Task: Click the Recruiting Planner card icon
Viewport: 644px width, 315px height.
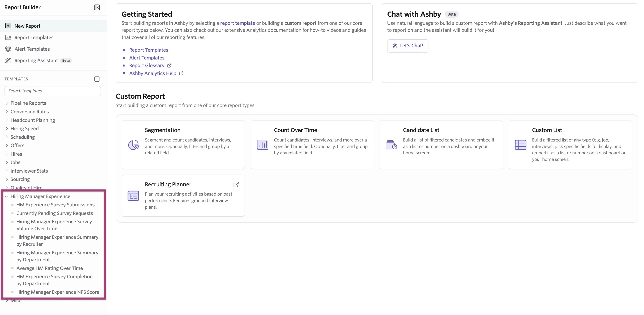Action: tap(133, 196)
